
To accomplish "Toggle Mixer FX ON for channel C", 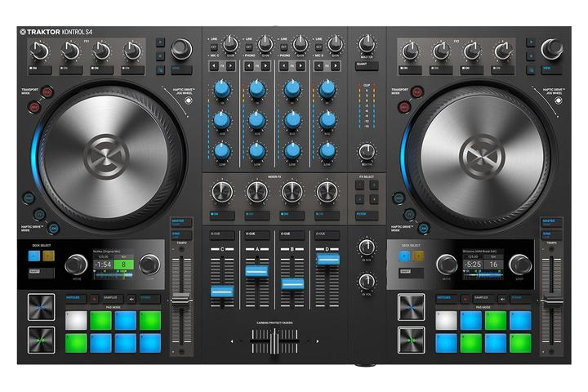I will pyautogui.click(x=222, y=216).
